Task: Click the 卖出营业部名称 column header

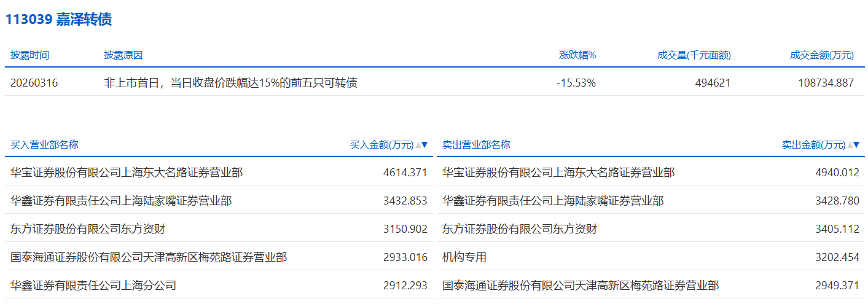Action: point(476,145)
